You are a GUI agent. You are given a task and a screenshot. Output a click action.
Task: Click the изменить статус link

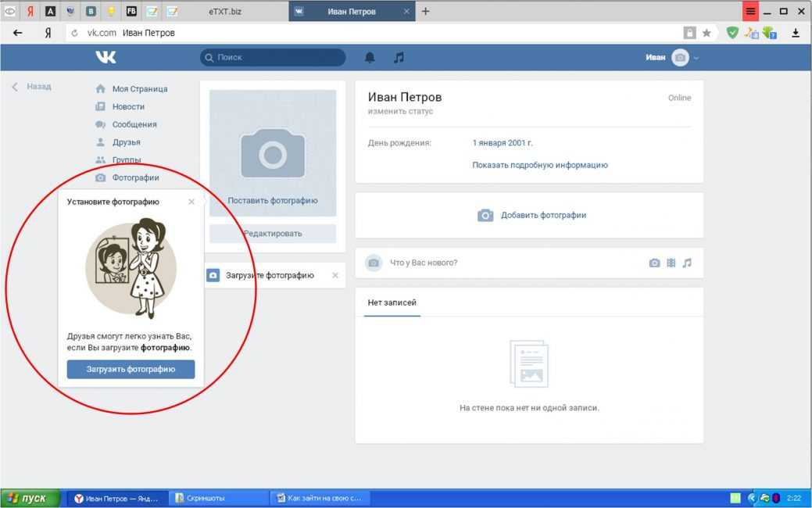(x=400, y=111)
